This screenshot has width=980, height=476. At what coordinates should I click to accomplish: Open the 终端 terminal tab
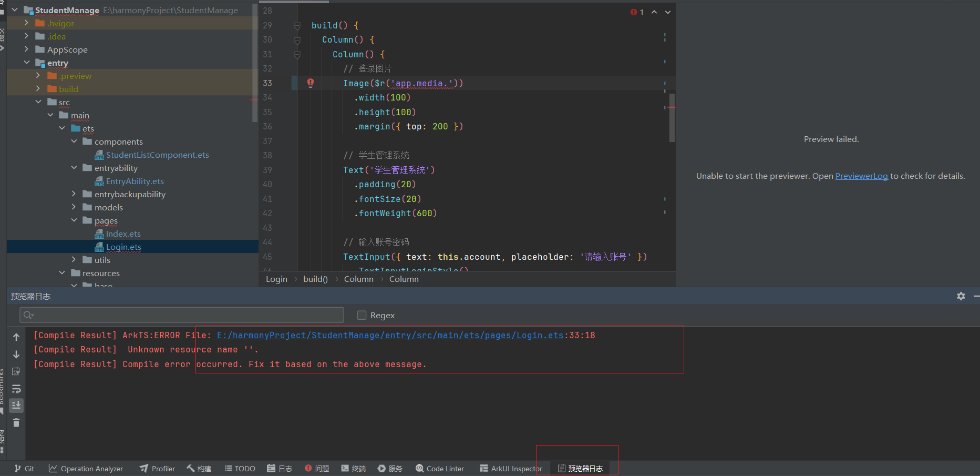click(353, 469)
